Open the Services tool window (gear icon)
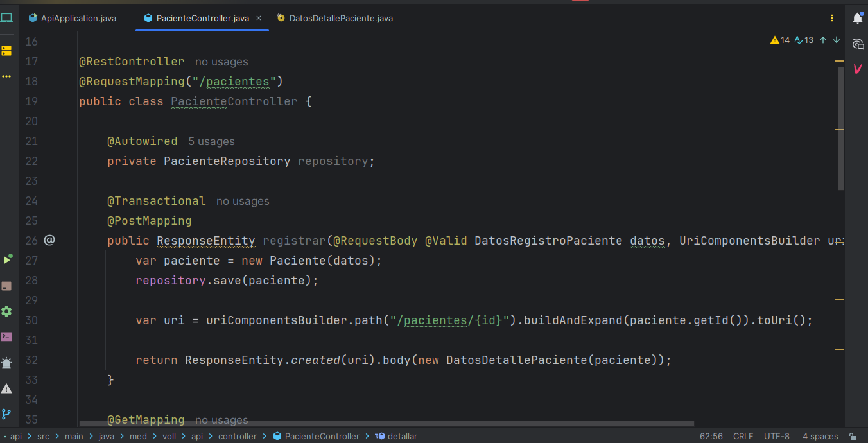This screenshot has width=868, height=443. click(x=6, y=311)
